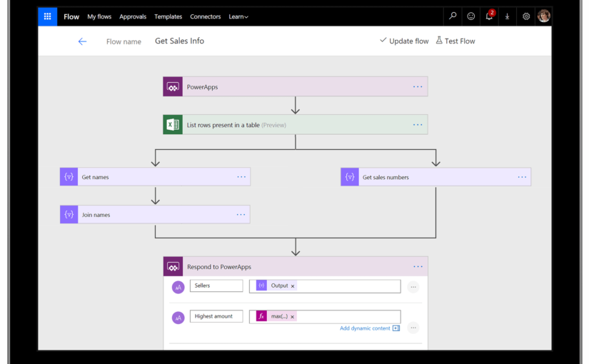Open Sellers output row options menu
The width and height of the screenshot is (589, 364).
(413, 287)
